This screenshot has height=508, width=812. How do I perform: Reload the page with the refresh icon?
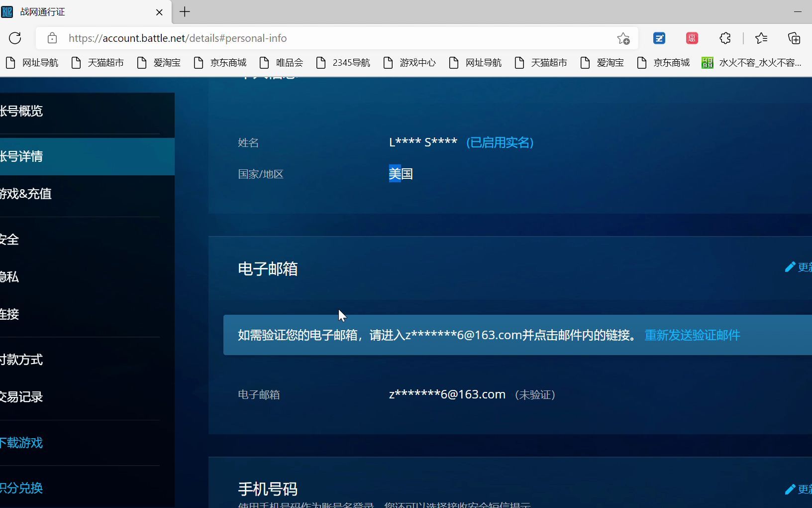click(x=15, y=38)
